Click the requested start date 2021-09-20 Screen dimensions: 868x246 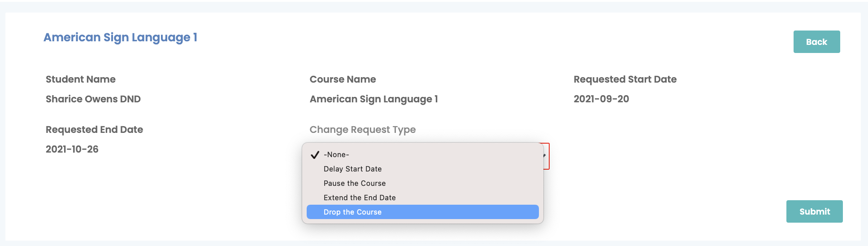(601, 99)
